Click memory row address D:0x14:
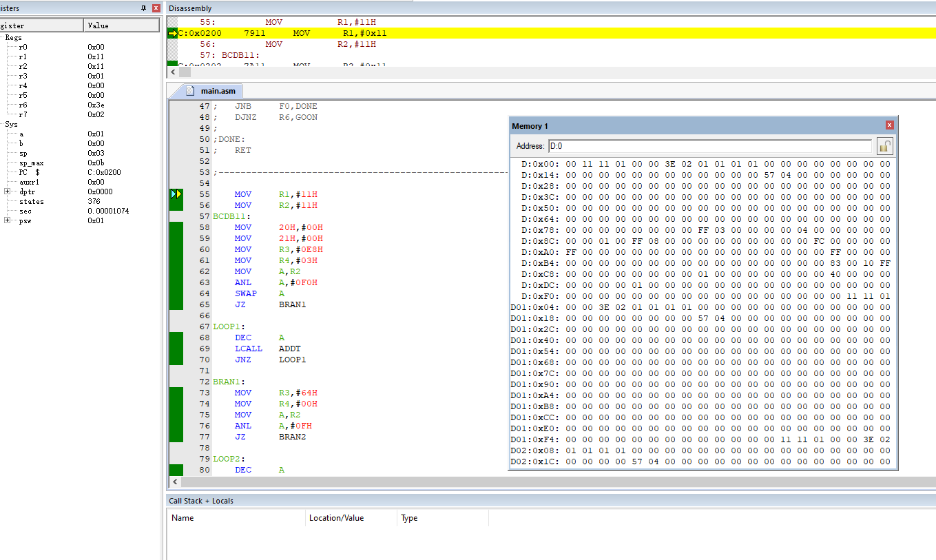Image resolution: width=936 pixels, height=560 pixels. 541,175
